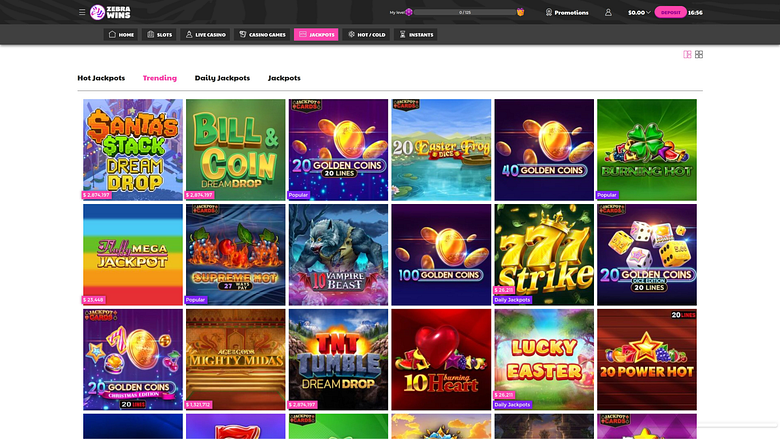Select the Hot Jackpots tab

(101, 78)
